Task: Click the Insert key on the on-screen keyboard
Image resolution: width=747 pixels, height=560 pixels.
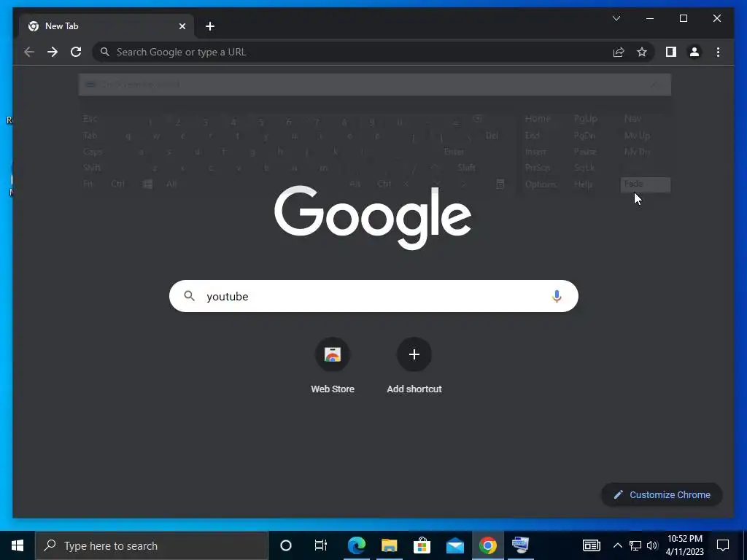Action: point(535,152)
